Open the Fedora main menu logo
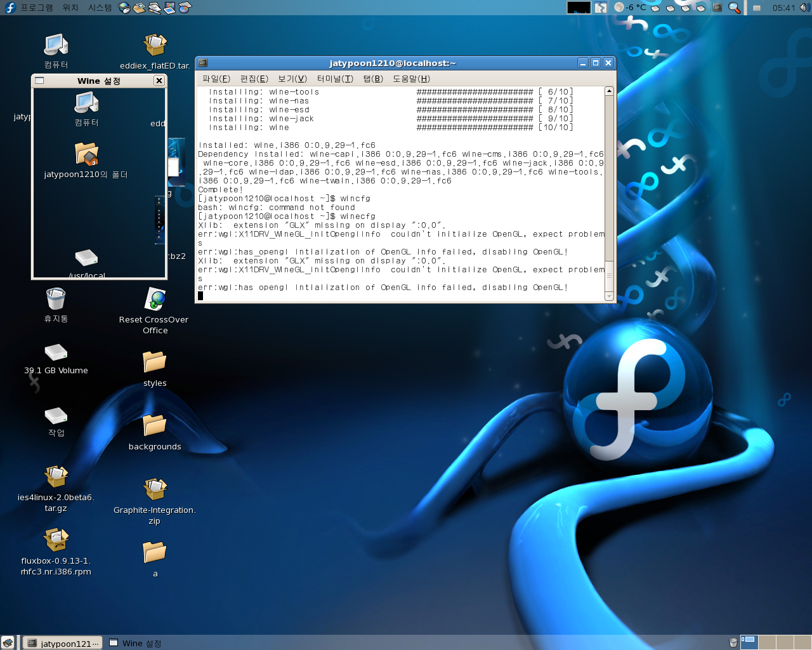Image resolution: width=812 pixels, height=650 pixels. click(x=10, y=8)
